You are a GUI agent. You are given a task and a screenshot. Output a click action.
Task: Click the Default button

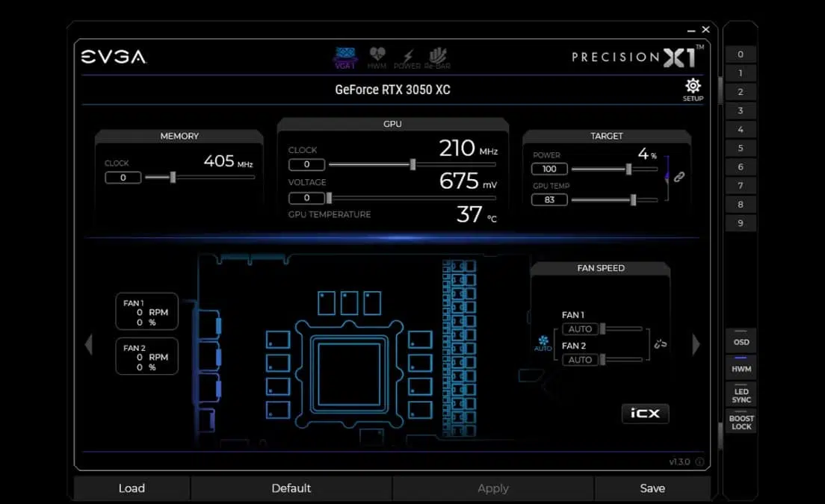[291, 488]
